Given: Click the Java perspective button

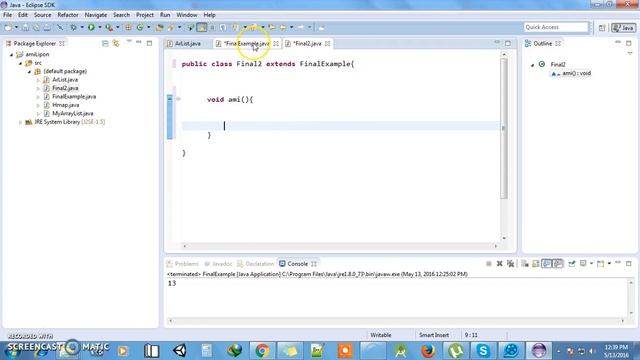Looking at the screenshot, I should click(x=623, y=27).
